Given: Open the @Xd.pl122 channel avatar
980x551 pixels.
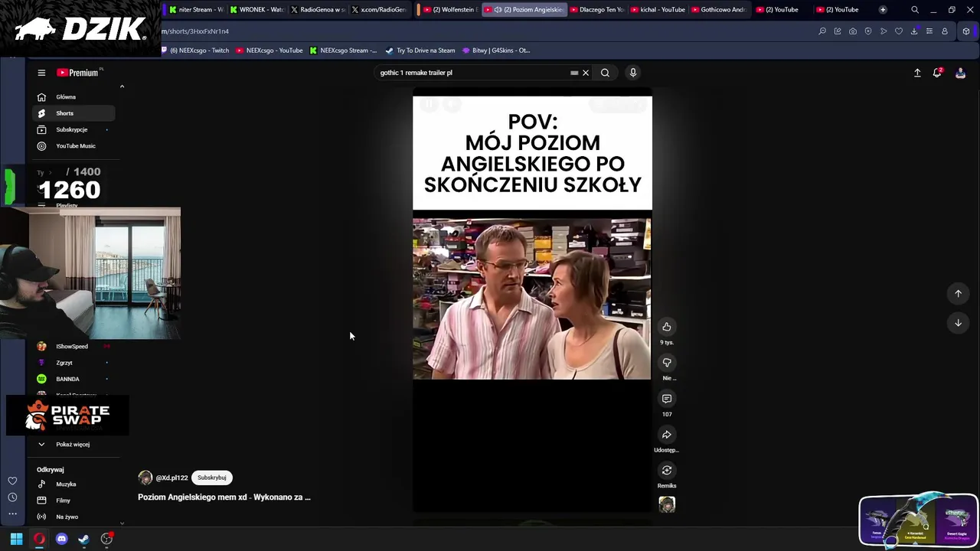Looking at the screenshot, I should (x=145, y=478).
